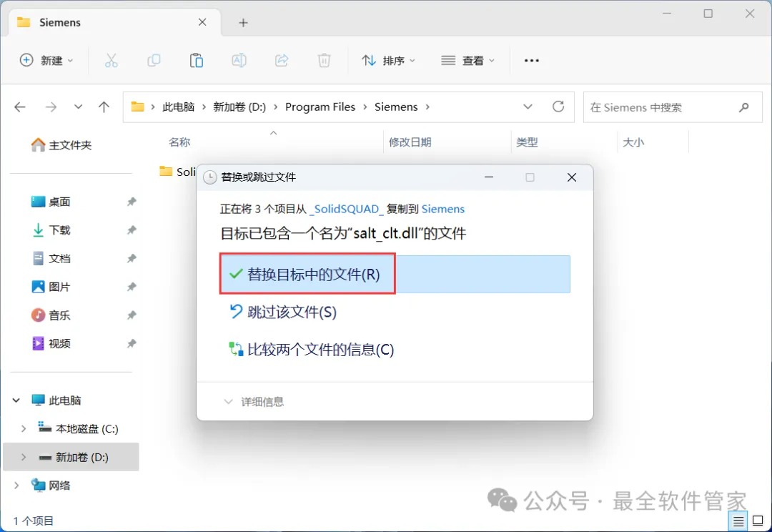Sort by the 类型 column header

click(x=527, y=142)
